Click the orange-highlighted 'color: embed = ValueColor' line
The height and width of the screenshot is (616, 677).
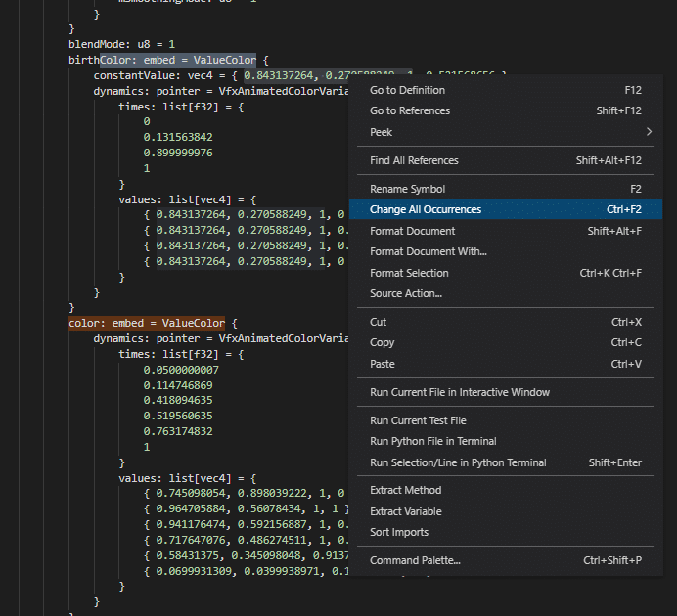click(146, 323)
